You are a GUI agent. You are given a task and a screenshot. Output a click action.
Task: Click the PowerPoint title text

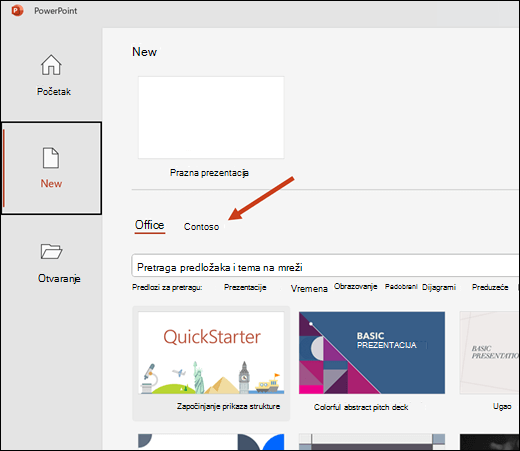tap(56, 11)
